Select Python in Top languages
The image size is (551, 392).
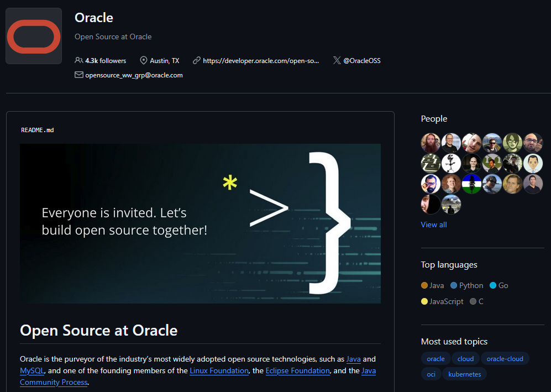471,285
